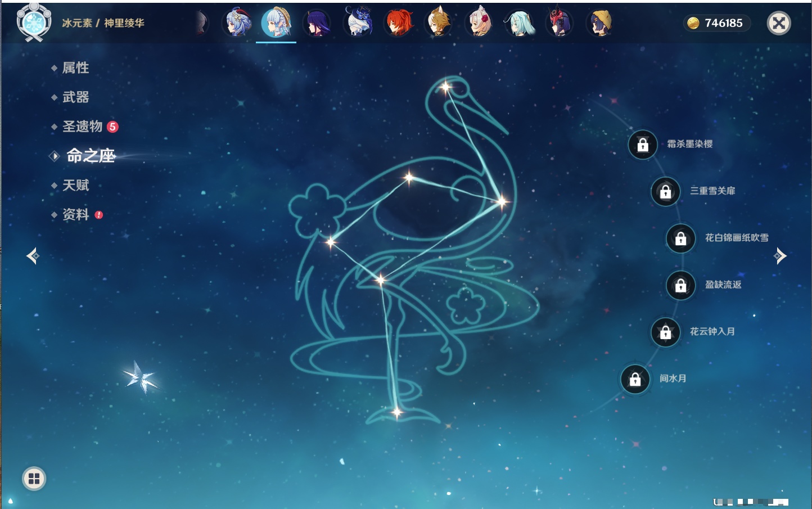Select the avatar wearing a red tengu mask
812x509 pixels.
[x=560, y=23]
